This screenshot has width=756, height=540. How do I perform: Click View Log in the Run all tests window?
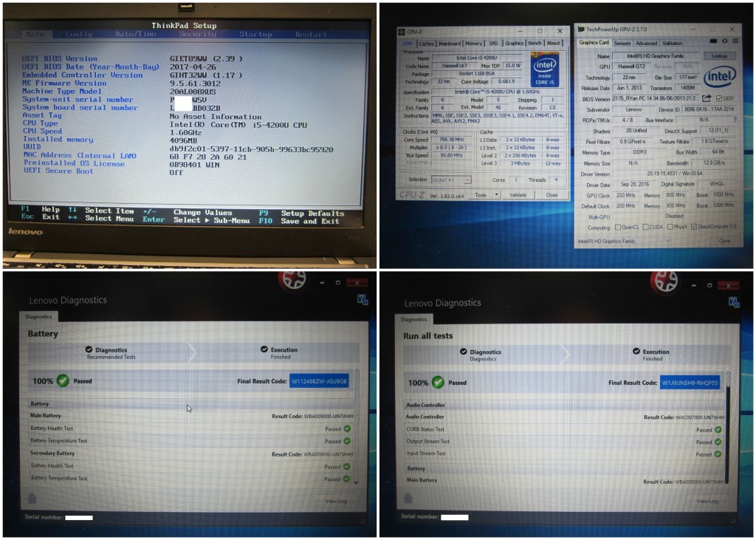point(707,501)
